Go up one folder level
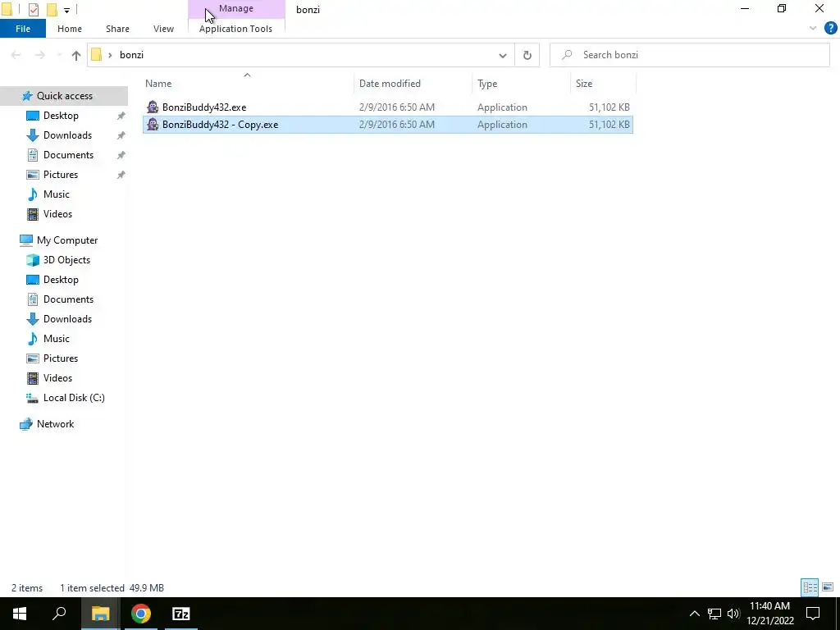 click(x=76, y=55)
